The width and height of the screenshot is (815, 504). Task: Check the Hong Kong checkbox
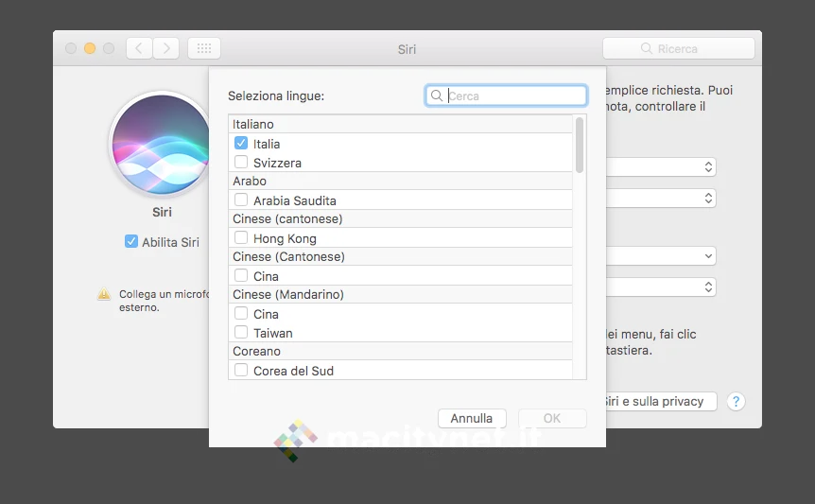click(x=241, y=237)
